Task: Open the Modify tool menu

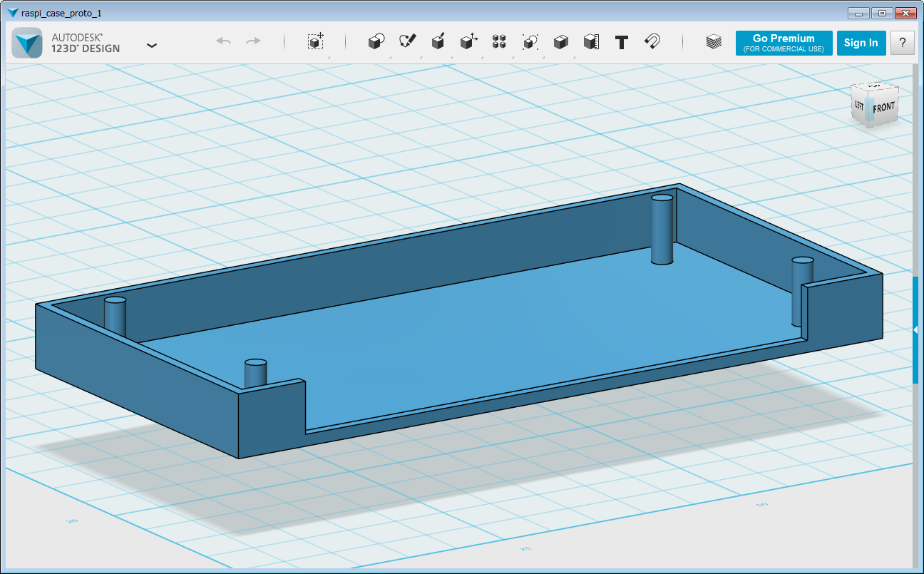Action: [x=468, y=42]
